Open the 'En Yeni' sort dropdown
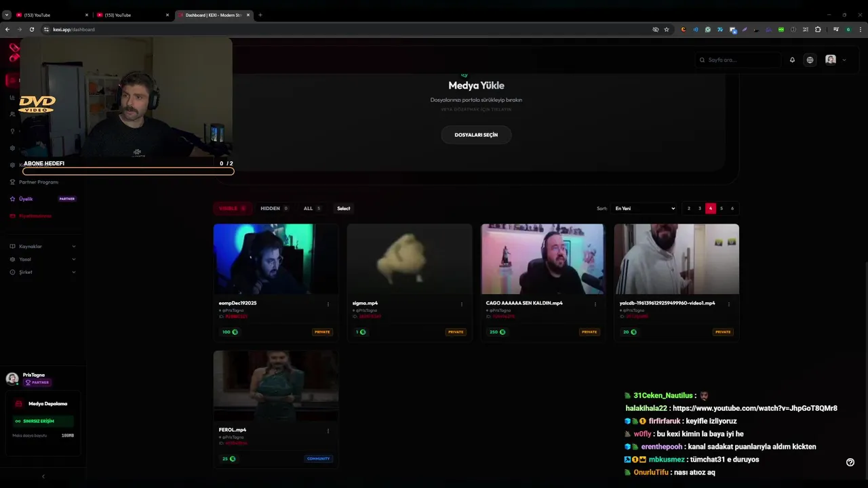The width and height of the screenshot is (868, 488). pyautogui.click(x=644, y=208)
